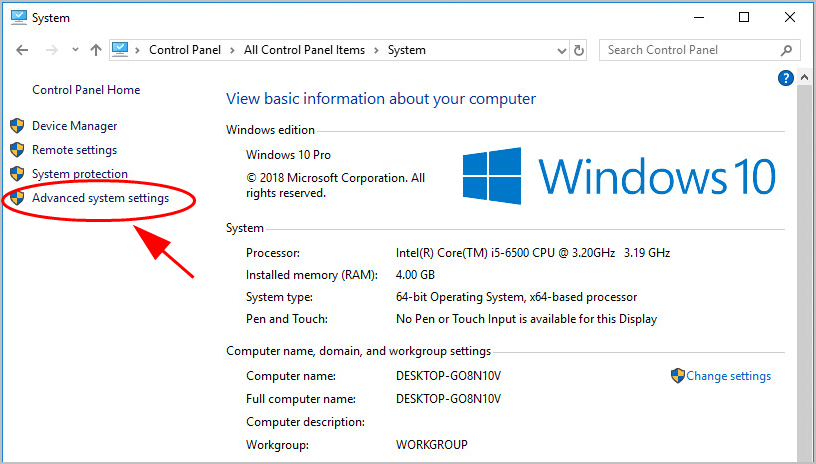Click the computer icon in address bar
816x464 pixels.
pos(120,49)
